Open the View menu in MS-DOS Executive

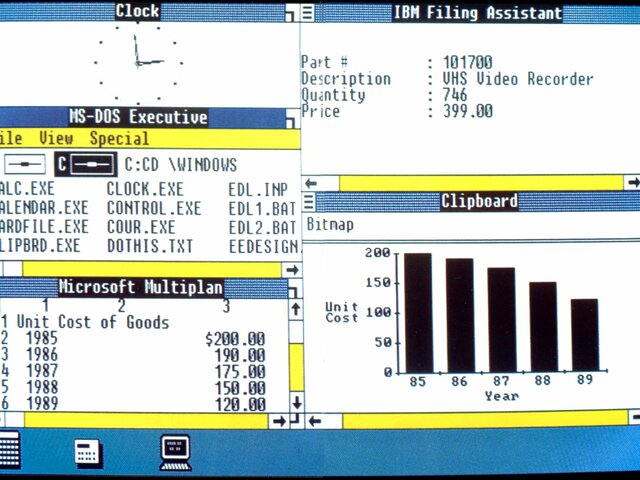click(56, 138)
